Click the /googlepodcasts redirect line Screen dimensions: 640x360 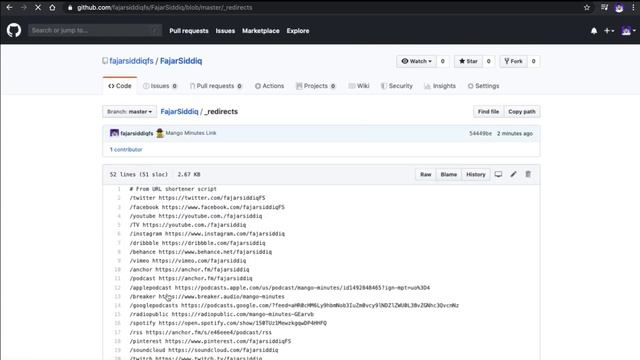(x=294, y=305)
